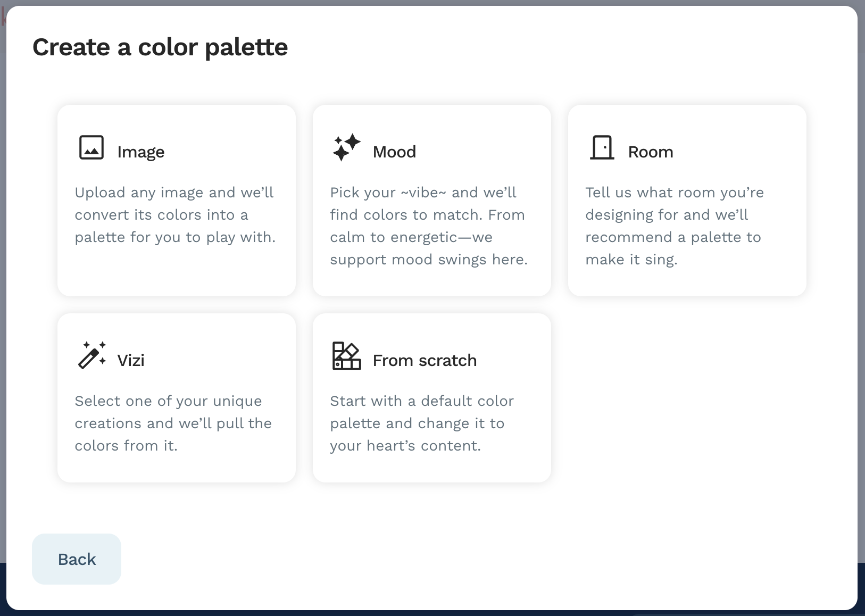Click 'Select one of your unique creations' text
Screen dimensions: 865x616
click(x=173, y=423)
